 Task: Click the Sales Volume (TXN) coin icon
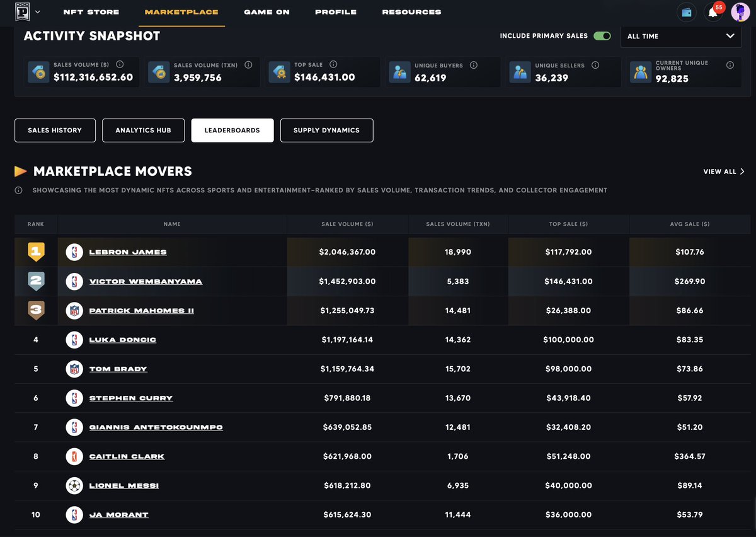(x=159, y=72)
